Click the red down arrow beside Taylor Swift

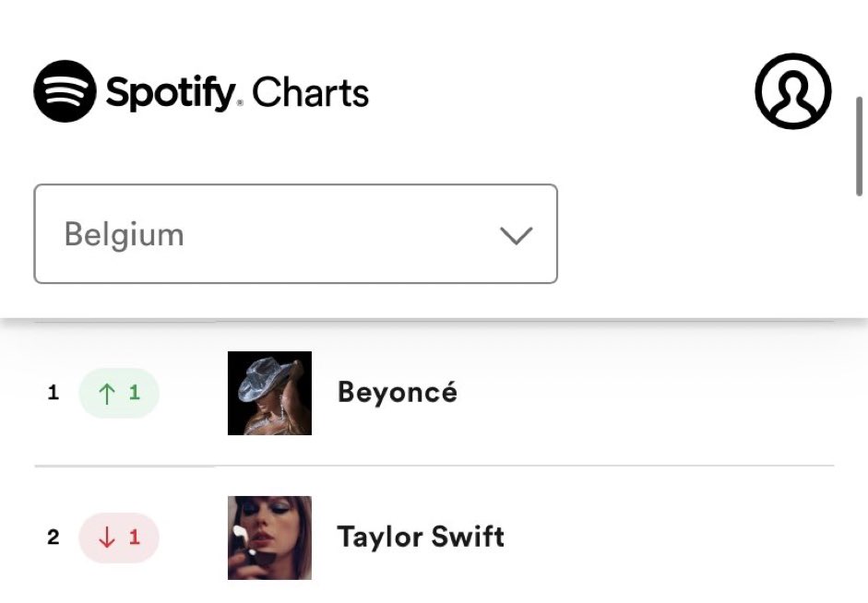click(x=106, y=538)
